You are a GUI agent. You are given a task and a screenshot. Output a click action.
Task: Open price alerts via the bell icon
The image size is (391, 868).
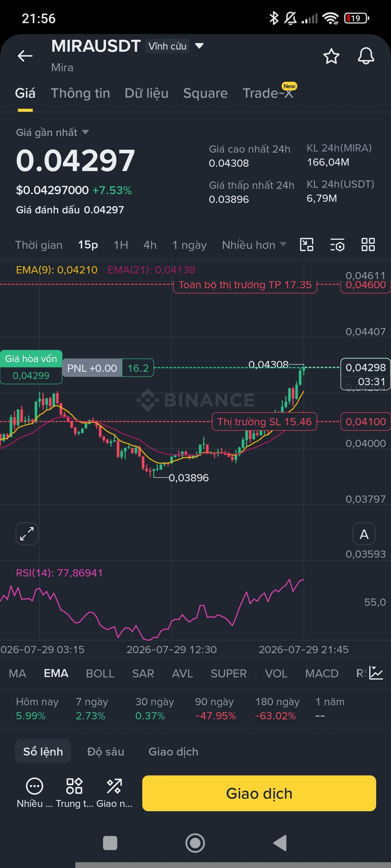coord(366,56)
